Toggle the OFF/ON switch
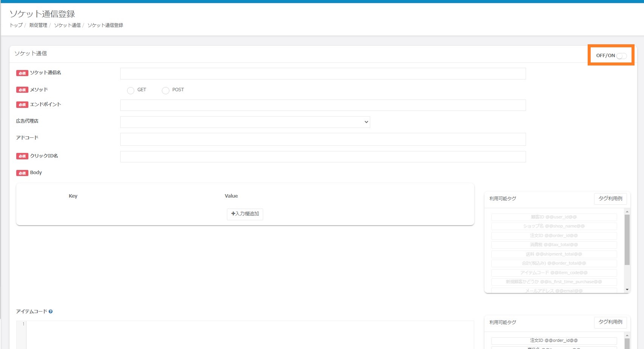 pos(621,56)
